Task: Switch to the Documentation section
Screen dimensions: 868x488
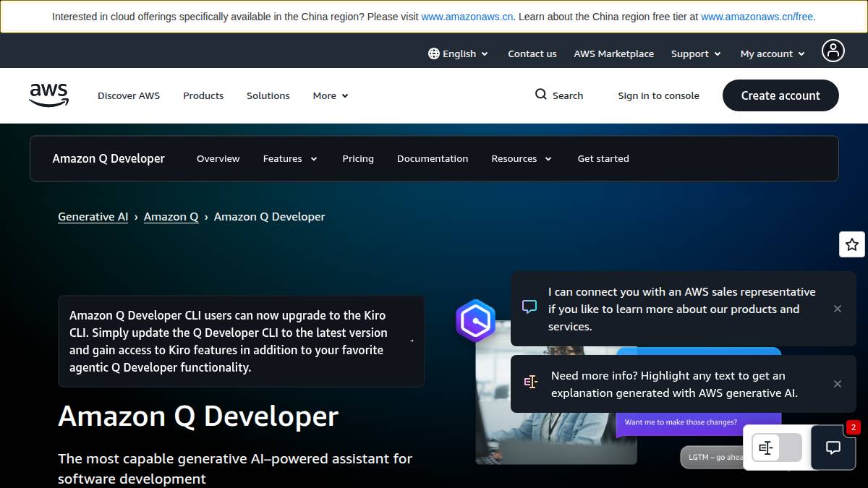Action: tap(433, 158)
